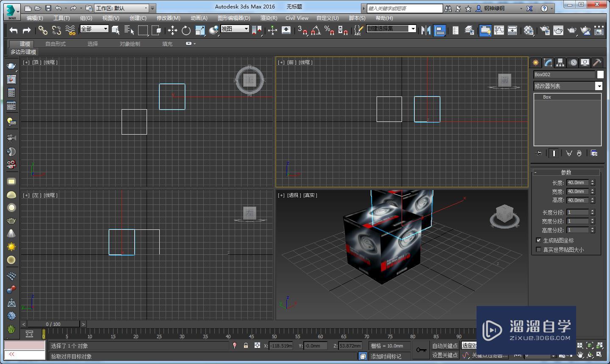Activate the Select and Rotate tool
The width and height of the screenshot is (610, 364).
pyautogui.click(x=186, y=30)
